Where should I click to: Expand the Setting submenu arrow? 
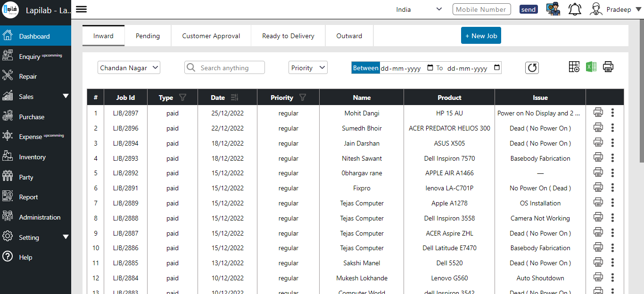click(66, 237)
